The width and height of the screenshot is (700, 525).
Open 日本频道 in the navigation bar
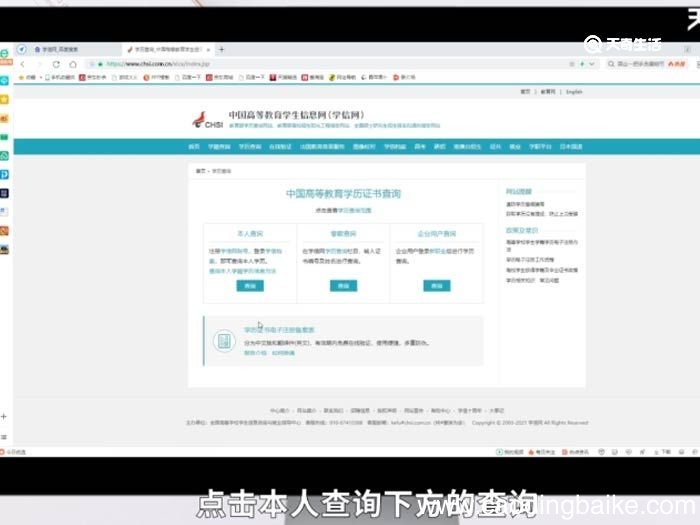pyautogui.click(x=571, y=147)
